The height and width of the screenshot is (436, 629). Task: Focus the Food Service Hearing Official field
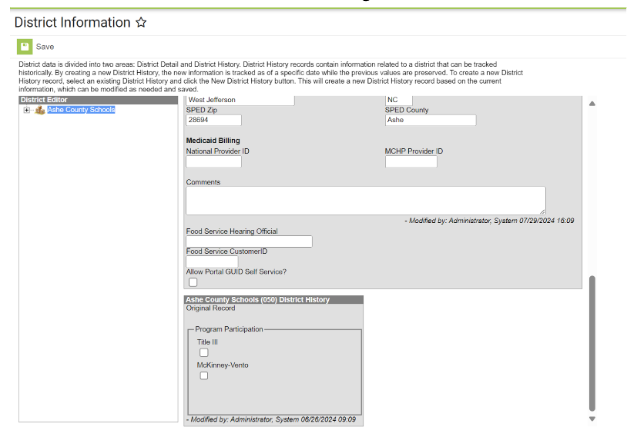(249, 241)
